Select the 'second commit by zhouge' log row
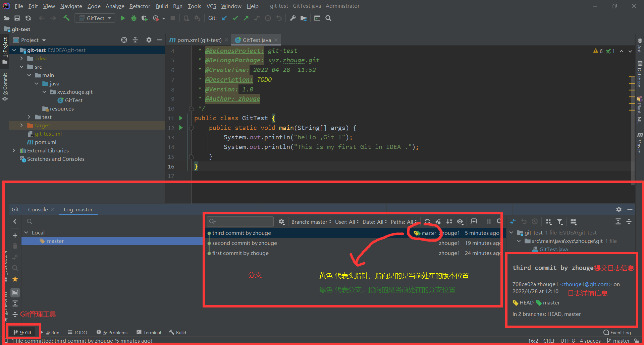This screenshot has width=644, height=345. tap(353, 243)
